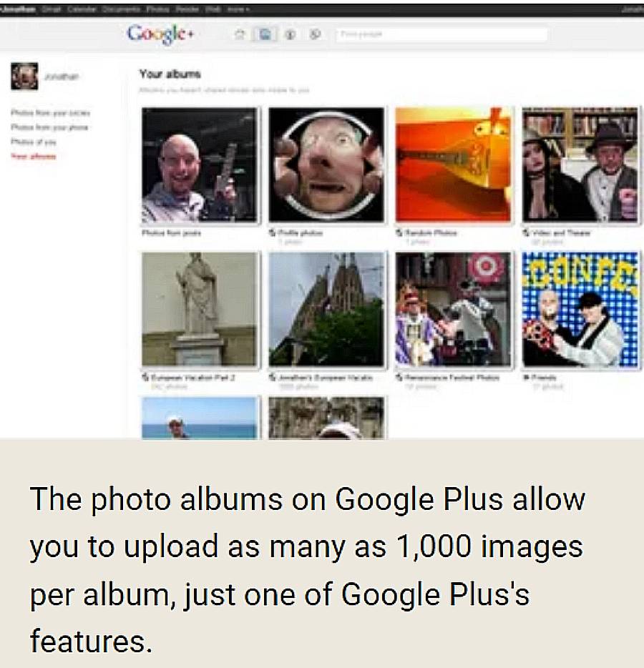This screenshot has width=644, height=668.
Task: Click Jonathan's profile avatar in sidebar
Action: click(24, 77)
